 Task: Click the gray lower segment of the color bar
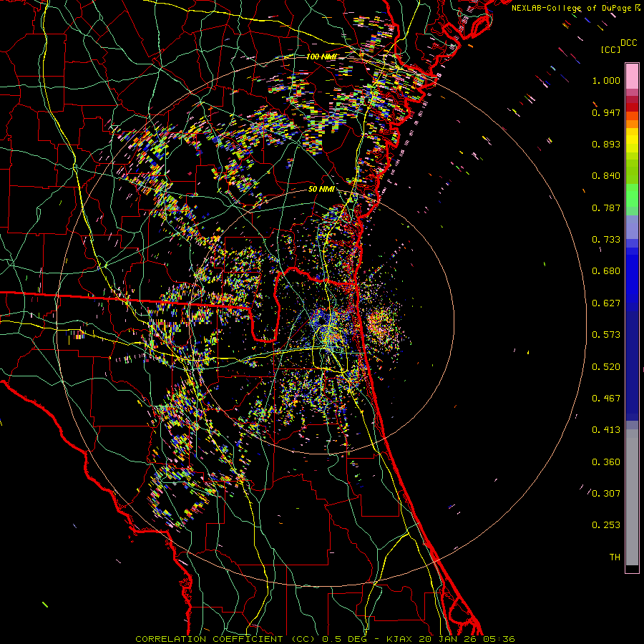point(632,497)
